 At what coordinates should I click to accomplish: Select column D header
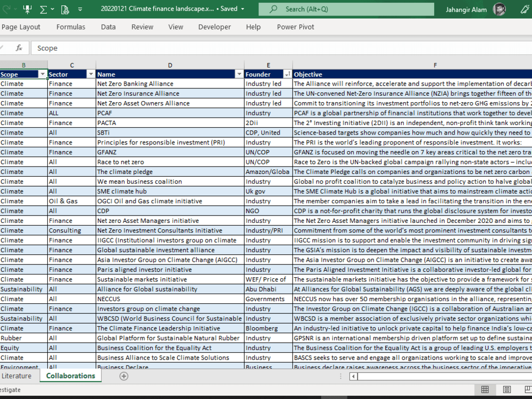click(170, 65)
